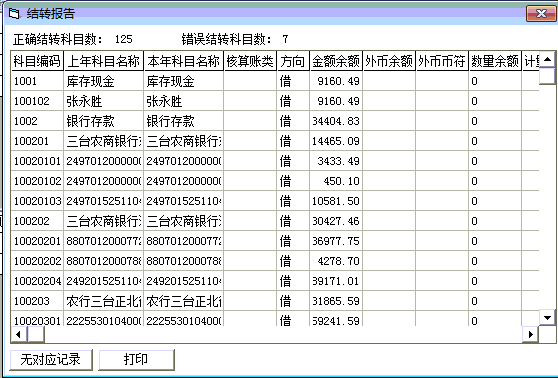
Task: Select account code cell 10020201
Action: pos(37,241)
